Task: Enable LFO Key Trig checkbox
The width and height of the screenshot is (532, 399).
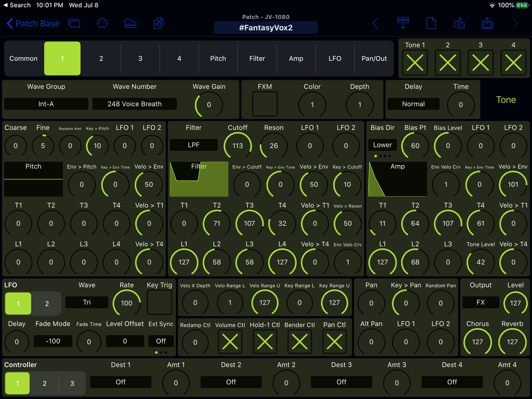Action: pyautogui.click(x=159, y=303)
